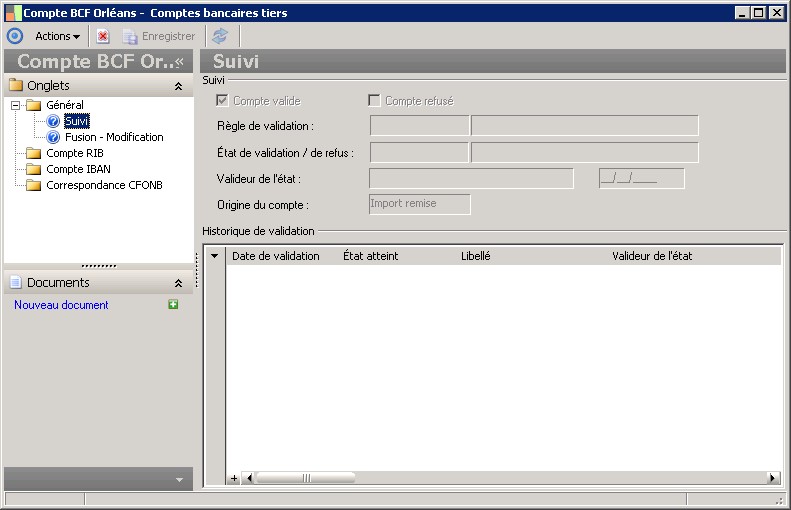791x510 pixels.
Task: Select the Suivi tree item
Action: [77, 121]
